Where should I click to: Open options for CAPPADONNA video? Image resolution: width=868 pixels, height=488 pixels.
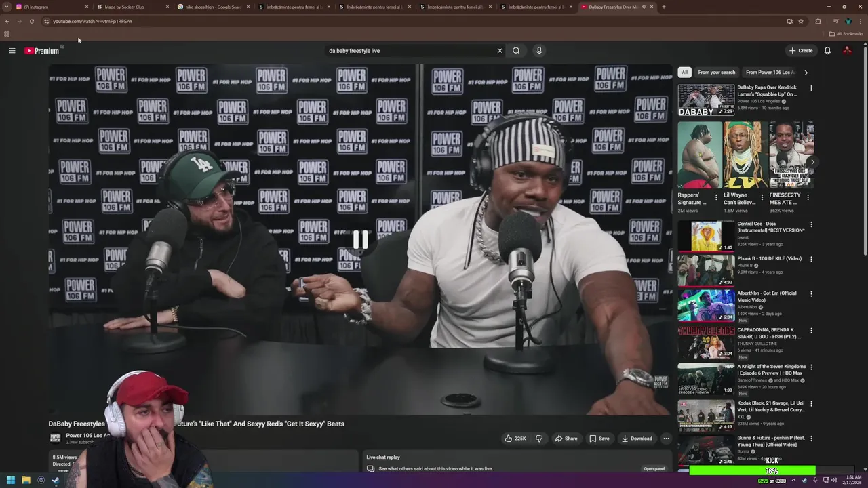811,331
